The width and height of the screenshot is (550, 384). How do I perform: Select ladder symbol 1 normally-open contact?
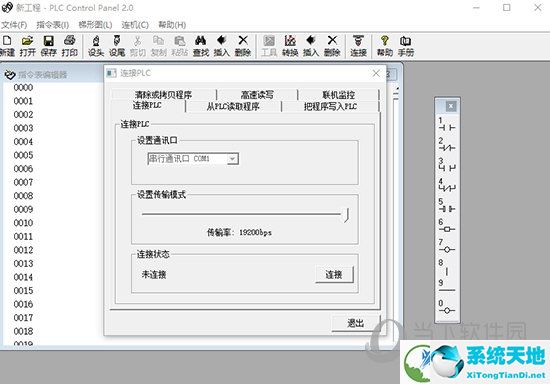click(x=447, y=124)
